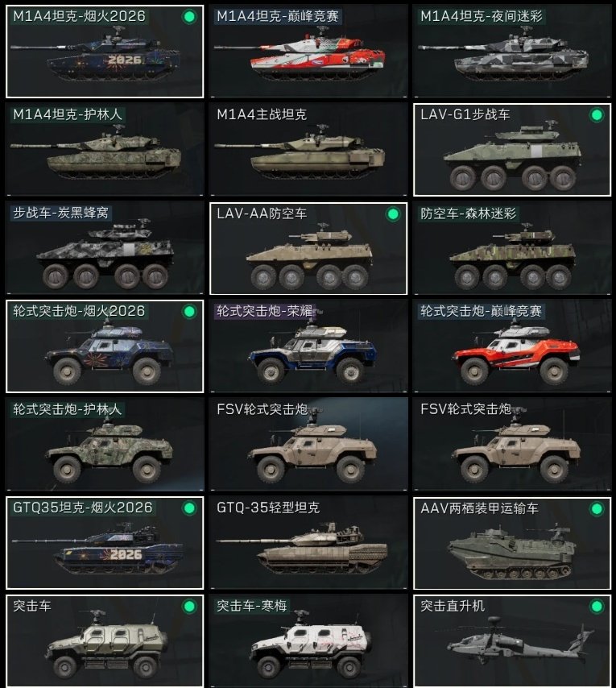Select the 步战车-炭黑蜂窝 skin
The image size is (616, 688).
(105, 248)
